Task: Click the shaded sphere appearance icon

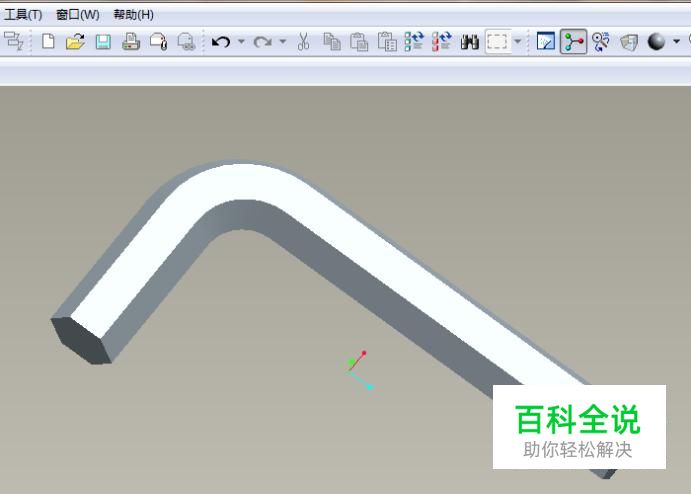Action: coord(656,41)
